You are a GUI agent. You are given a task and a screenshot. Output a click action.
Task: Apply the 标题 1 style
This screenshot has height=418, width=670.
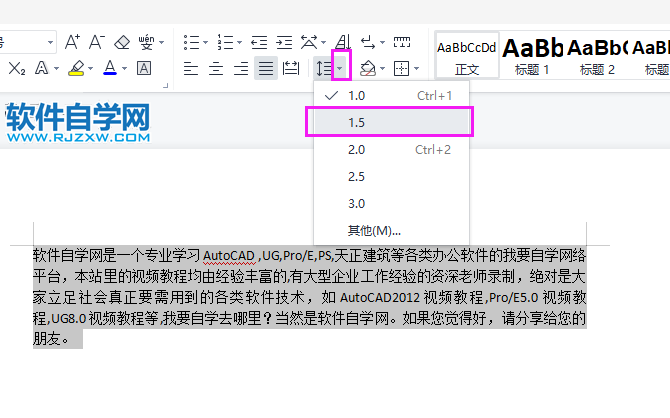pyautogui.click(x=532, y=56)
